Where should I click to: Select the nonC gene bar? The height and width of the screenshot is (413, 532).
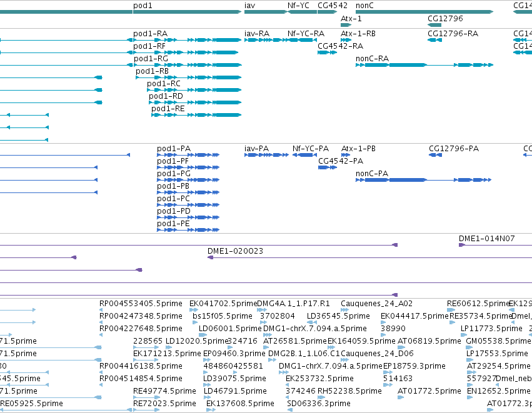[424, 12]
